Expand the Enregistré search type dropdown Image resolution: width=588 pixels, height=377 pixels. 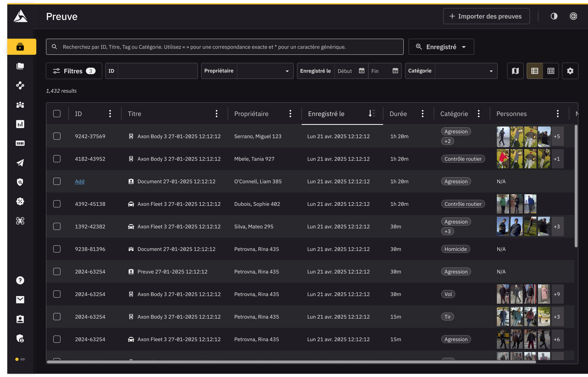tap(441, 47)
